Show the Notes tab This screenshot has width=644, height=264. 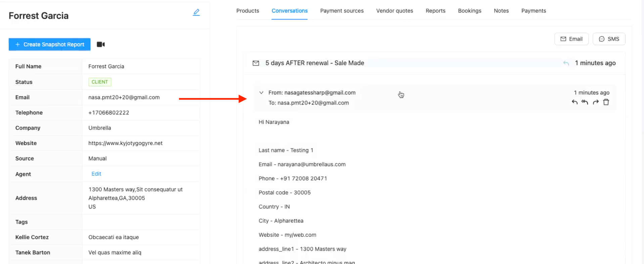click(x=501, y=11)
